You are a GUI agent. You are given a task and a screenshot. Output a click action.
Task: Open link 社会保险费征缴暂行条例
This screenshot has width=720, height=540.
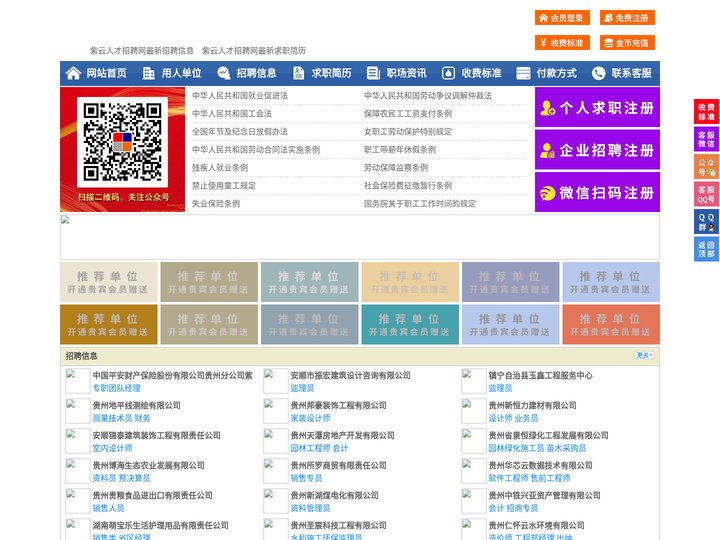coord(408,186)
